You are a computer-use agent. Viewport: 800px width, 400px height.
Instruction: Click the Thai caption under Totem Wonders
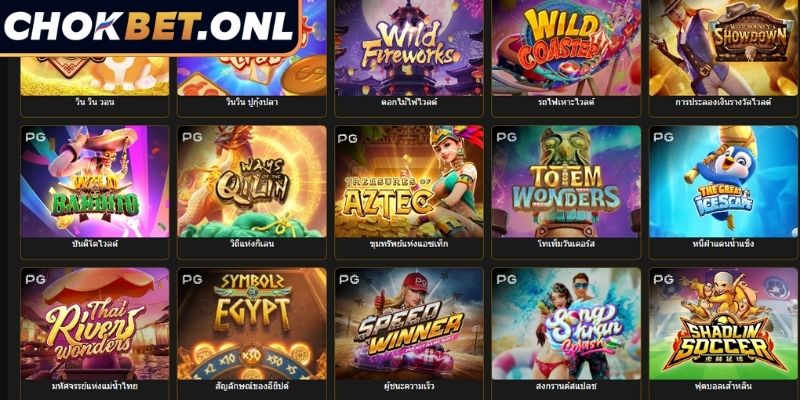[x=566, y=244]
